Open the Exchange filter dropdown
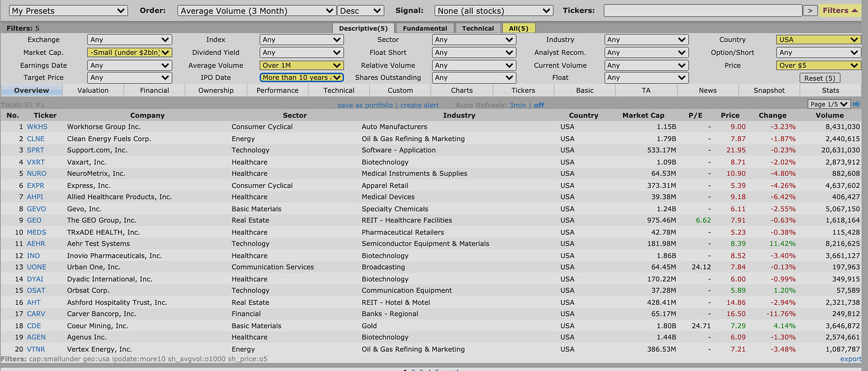The width and height of the screenshot is (868, 371). coord(130,39)
